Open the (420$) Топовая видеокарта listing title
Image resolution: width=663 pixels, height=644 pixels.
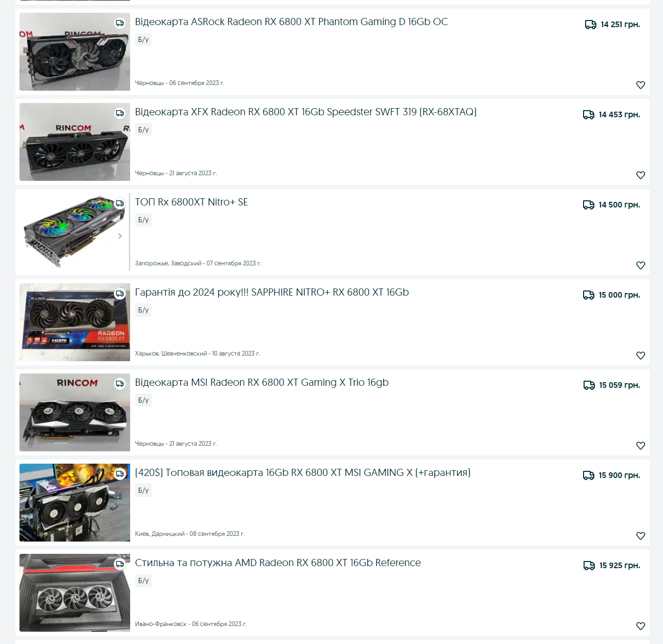(302, 473)
